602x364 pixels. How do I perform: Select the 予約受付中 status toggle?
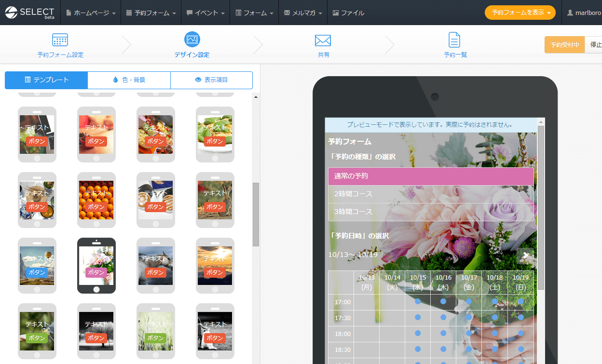click(564, 45)
